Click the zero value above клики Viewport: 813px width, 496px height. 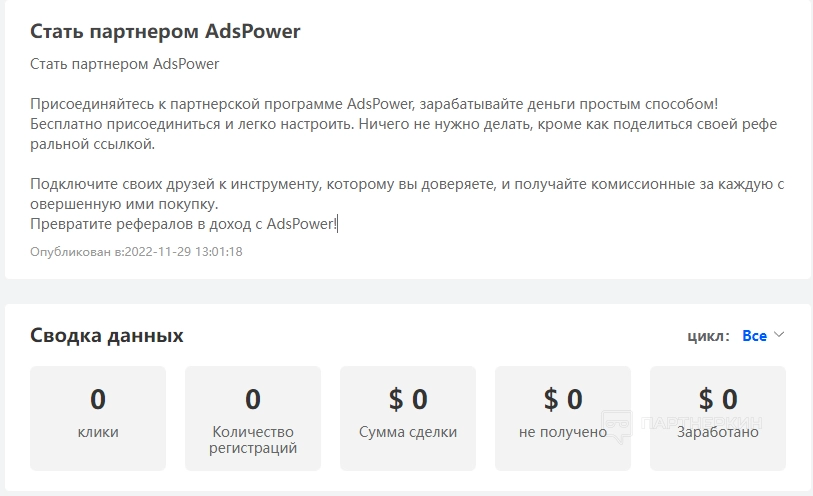pyautogui.click(x=98, y=400)
